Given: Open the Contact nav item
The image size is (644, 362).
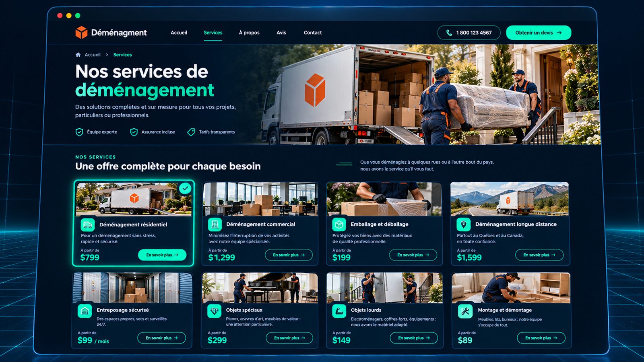Looking at the screenshot, I should (313, 33).
